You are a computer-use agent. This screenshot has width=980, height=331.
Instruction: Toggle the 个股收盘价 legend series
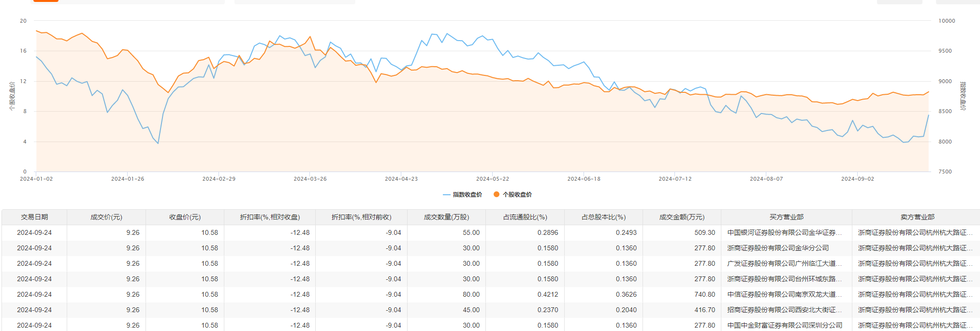512,195
